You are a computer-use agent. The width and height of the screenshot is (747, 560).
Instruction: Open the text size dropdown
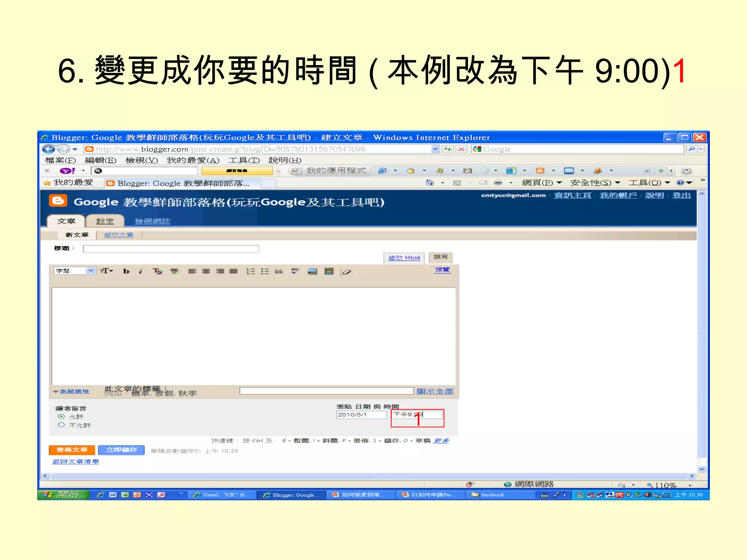[x=107, y=271]
